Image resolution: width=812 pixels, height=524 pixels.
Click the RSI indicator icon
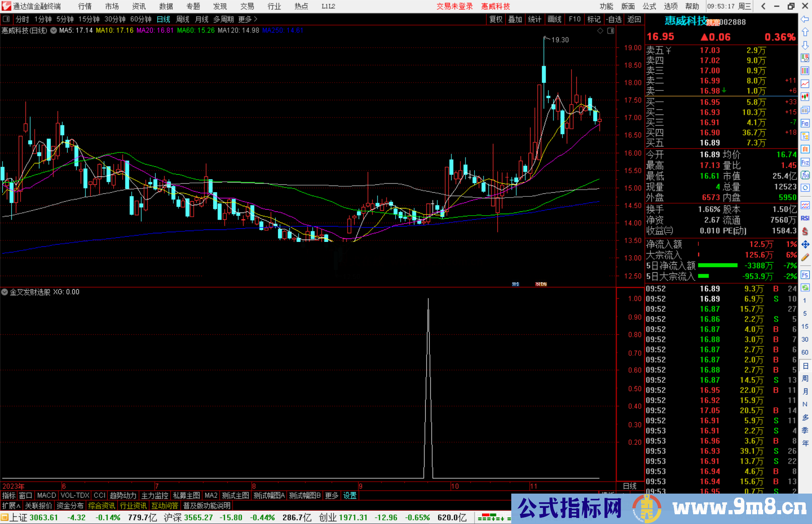pos(805,218)
